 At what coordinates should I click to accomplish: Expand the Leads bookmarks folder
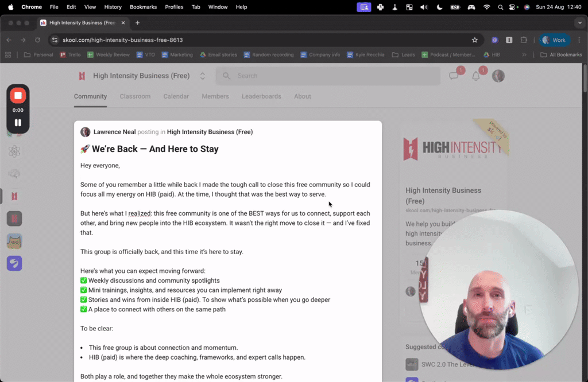coord(403,54)
